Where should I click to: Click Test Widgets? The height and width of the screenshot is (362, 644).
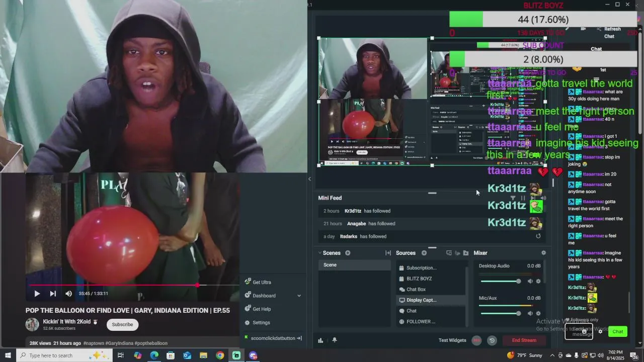[x=452, y=340]
